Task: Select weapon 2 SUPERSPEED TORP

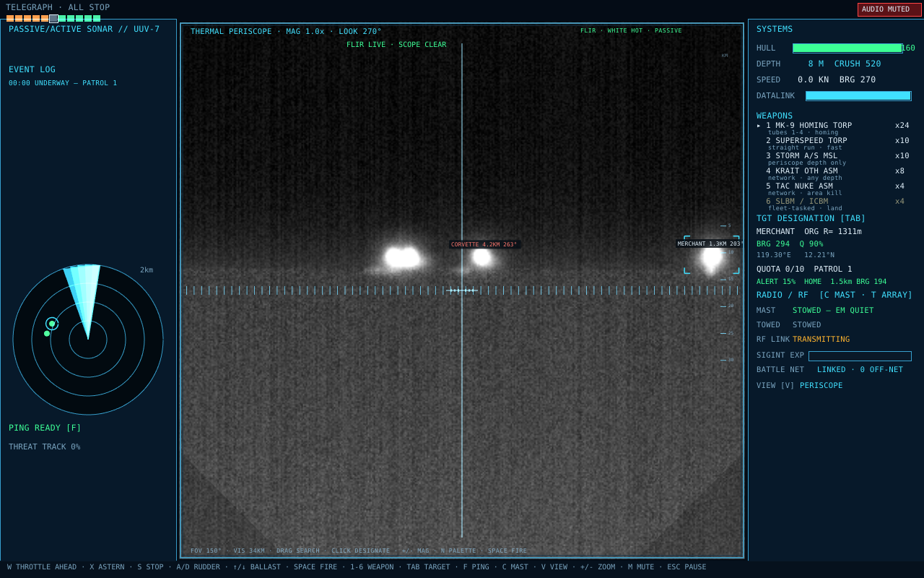Action: coord(806,141)
